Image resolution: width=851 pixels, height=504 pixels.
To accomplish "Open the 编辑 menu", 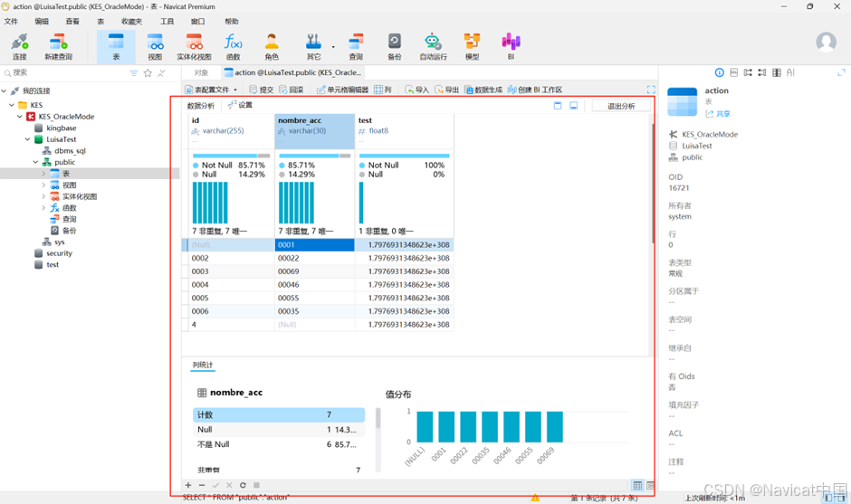I will click(x=42, y=21).
